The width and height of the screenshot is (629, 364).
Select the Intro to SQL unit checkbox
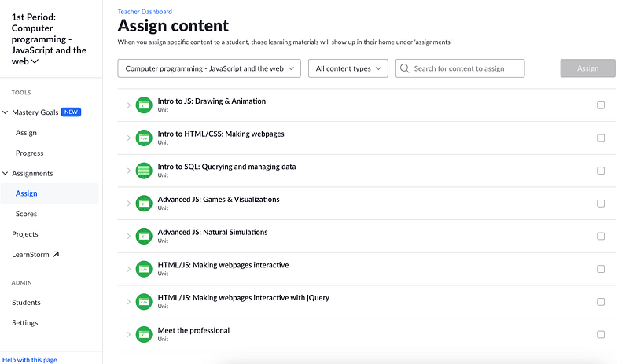(x=601, y=171)
